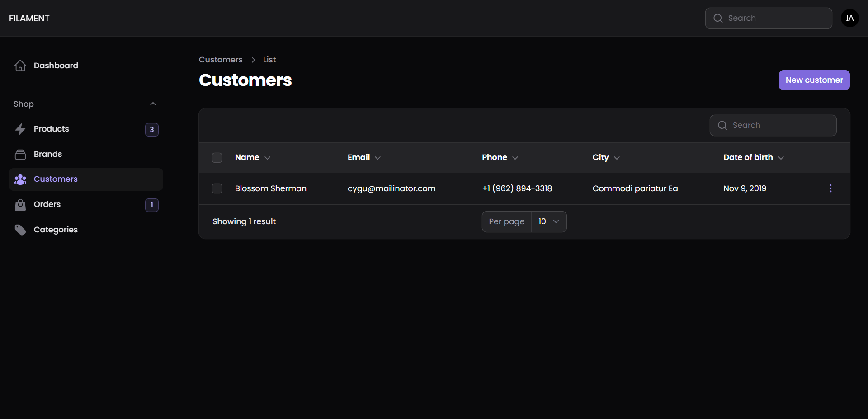Open Categories in the sidebar
868x419 pixels.
point(86,230)
